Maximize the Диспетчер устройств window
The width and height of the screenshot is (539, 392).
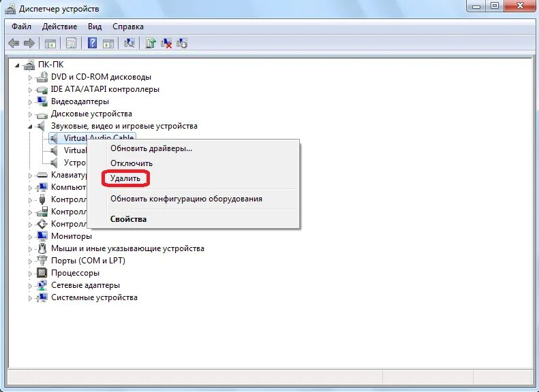(494, 5)
